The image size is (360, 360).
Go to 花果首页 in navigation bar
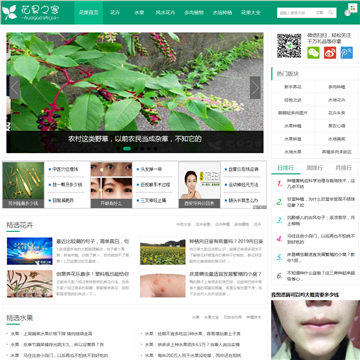coord(88,13)
